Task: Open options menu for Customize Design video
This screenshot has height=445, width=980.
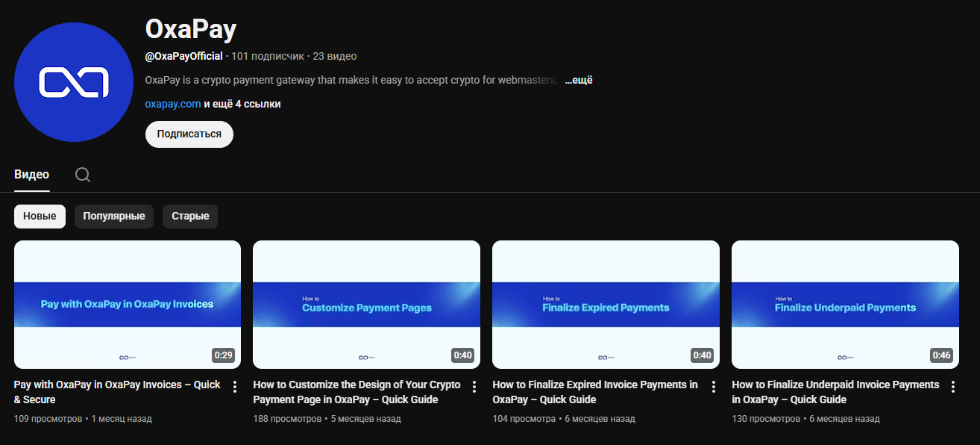Action: 474,387
